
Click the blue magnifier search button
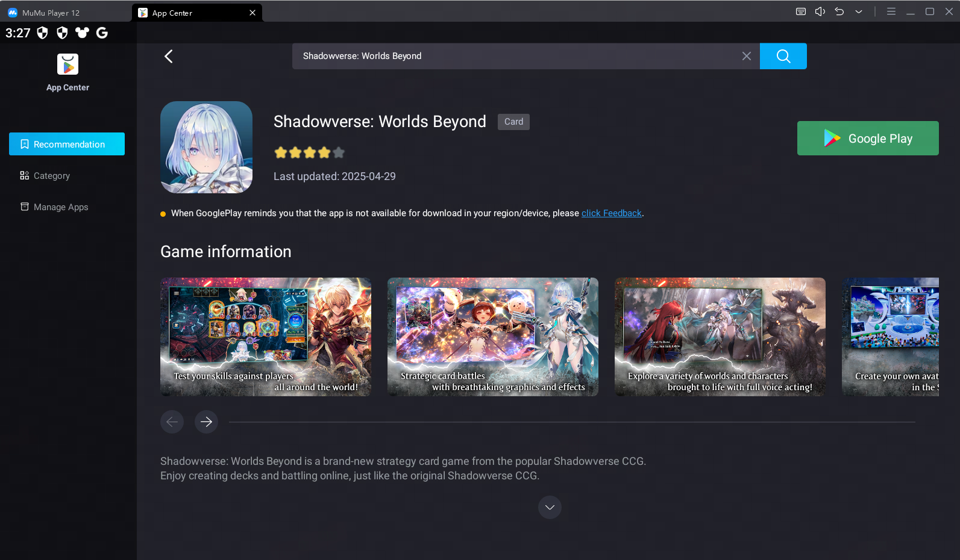click(783, 56)
